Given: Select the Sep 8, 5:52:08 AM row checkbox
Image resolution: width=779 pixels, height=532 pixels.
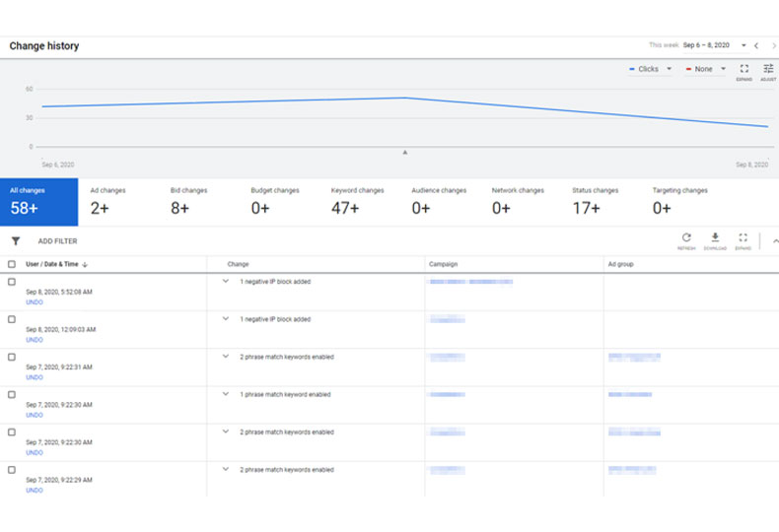Looking at the screenshot, I should point(12,282).
